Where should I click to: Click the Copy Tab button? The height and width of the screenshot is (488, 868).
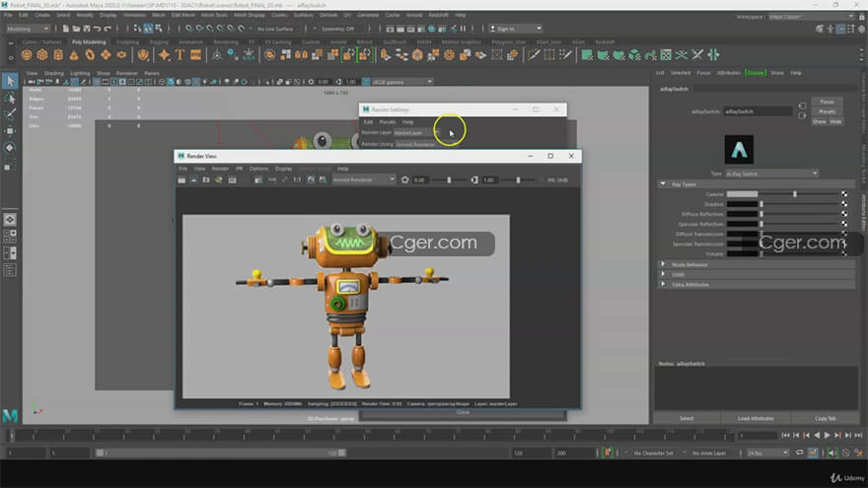pyautogui.click(x=825, y=418)
